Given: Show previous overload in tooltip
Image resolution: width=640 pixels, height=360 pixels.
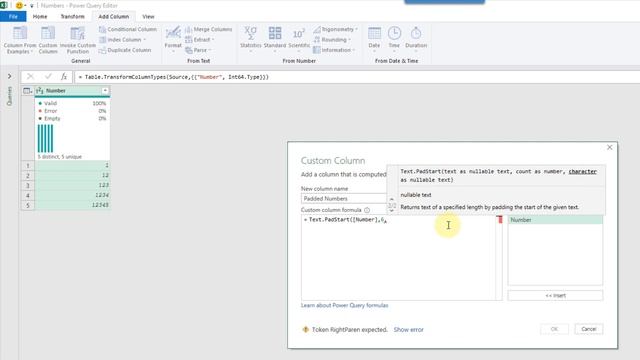Looking at the screenshot, I should (x=392, y=199).
